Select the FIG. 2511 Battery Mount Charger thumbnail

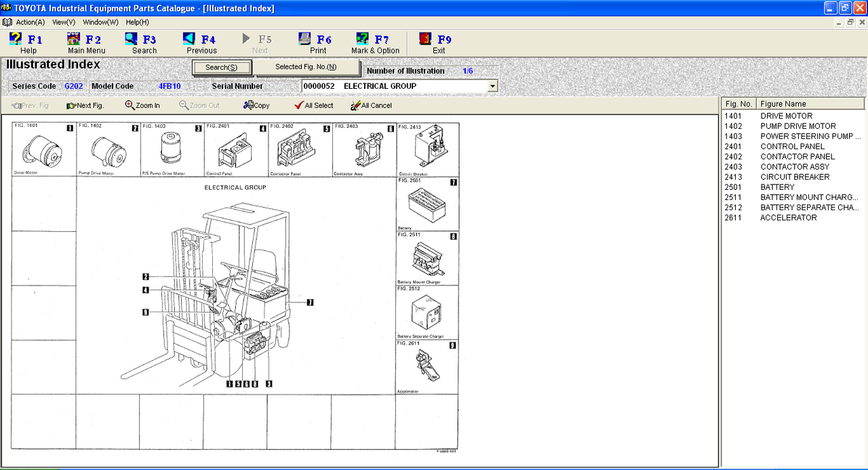tap(427, 258)
